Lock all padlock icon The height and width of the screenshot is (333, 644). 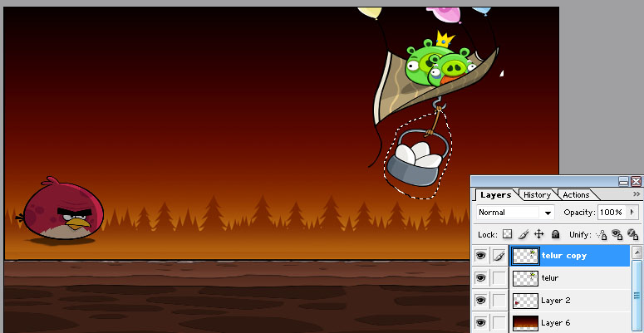tap(555, 234)
